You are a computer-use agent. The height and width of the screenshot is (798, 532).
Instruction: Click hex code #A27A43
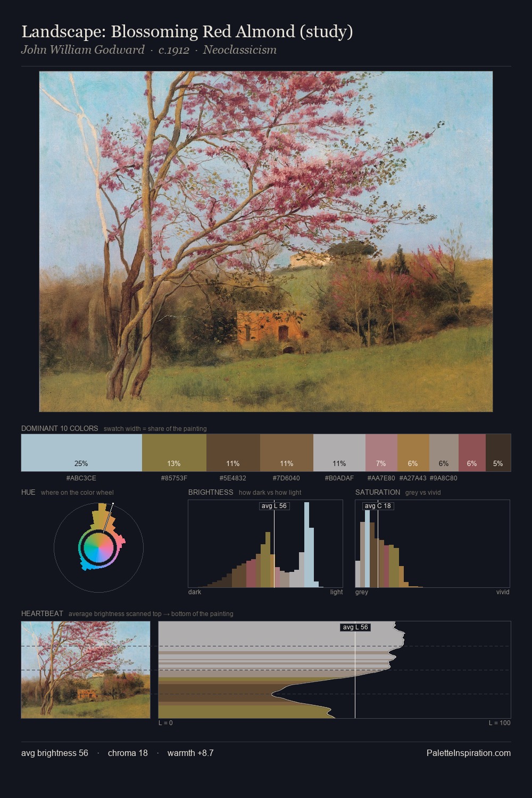(413, 478)
